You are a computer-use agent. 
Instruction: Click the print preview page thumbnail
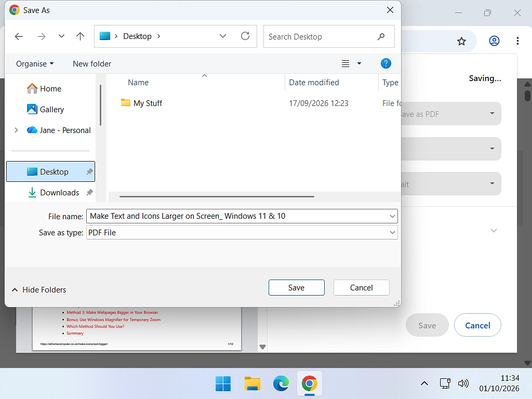137,328
